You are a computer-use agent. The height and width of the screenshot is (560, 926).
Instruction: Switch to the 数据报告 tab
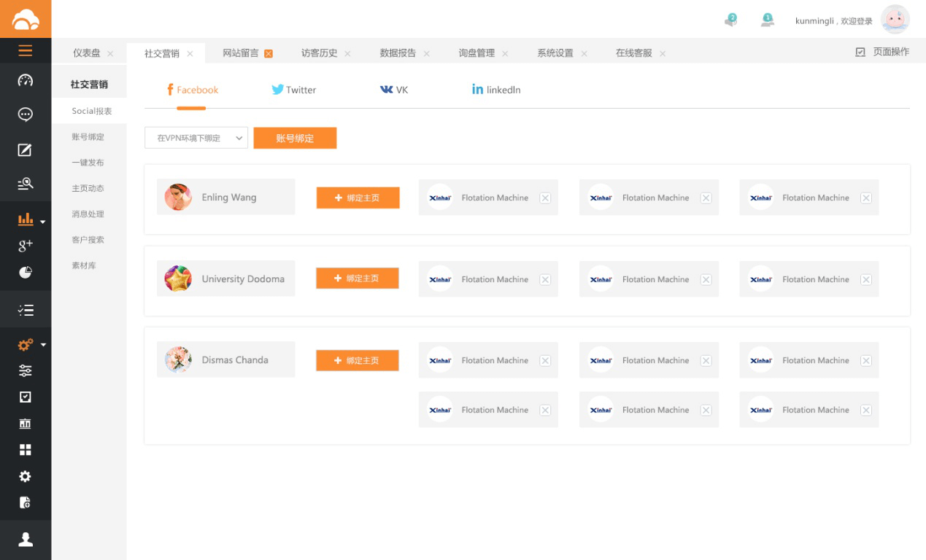398,53
